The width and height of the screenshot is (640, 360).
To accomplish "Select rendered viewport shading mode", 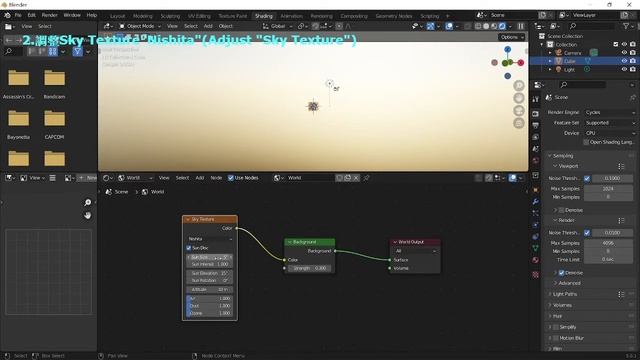I will pos(502,26).
